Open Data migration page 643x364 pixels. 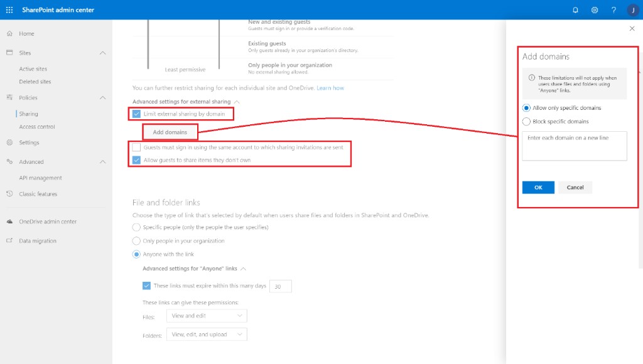38,241
